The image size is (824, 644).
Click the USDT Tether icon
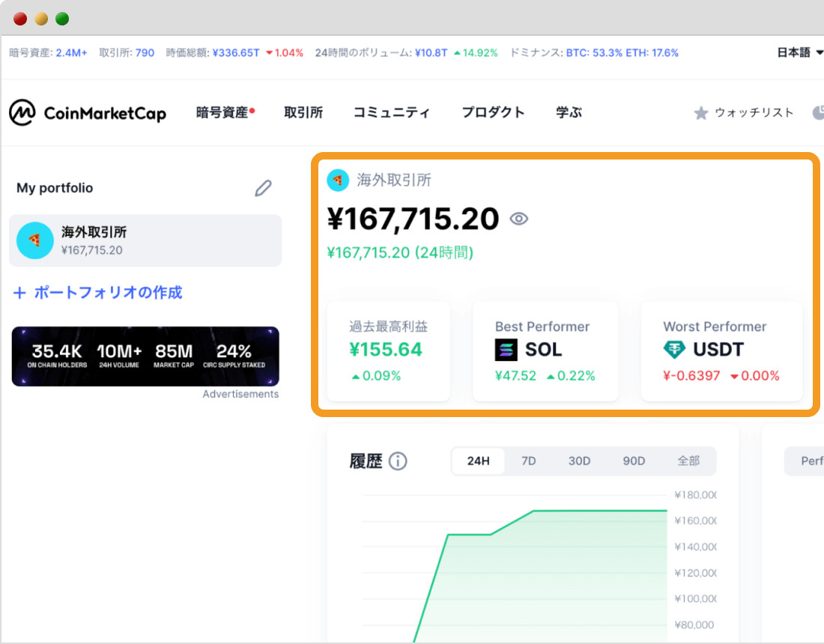coord(674,349)
